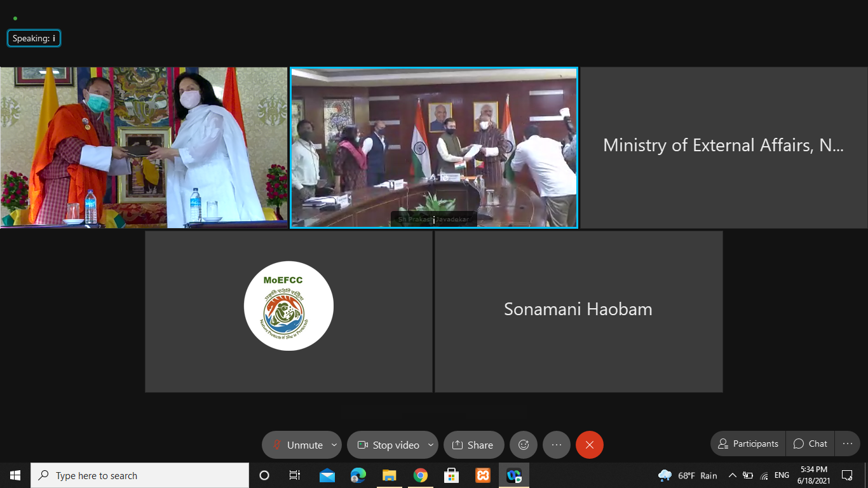Click the Ministry of External Affairs tile

[x=723, y=146]
